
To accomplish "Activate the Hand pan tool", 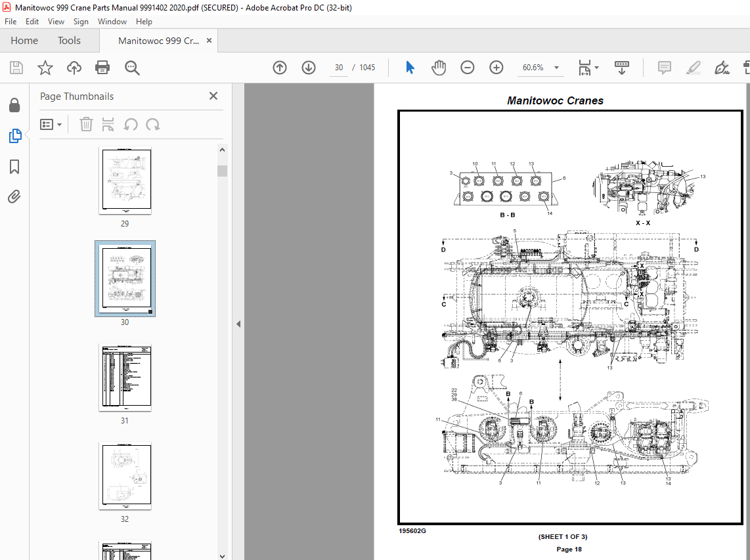I will click(x=438, y=68).
